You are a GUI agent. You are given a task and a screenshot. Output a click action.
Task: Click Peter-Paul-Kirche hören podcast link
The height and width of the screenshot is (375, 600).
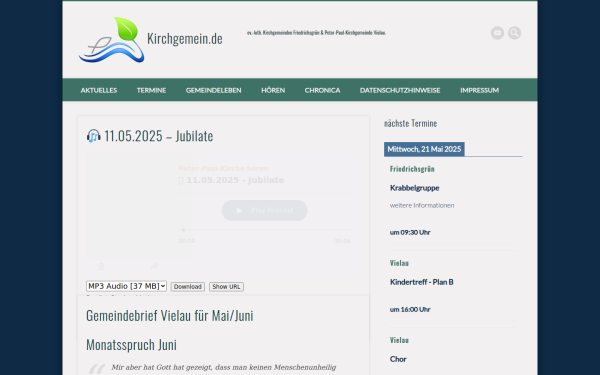tap(223, 168)
